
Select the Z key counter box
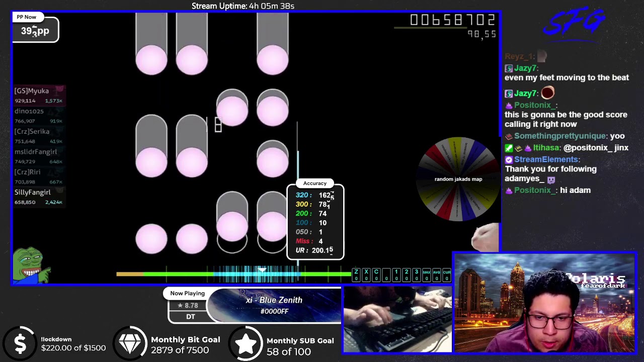(x=356, y=275)
